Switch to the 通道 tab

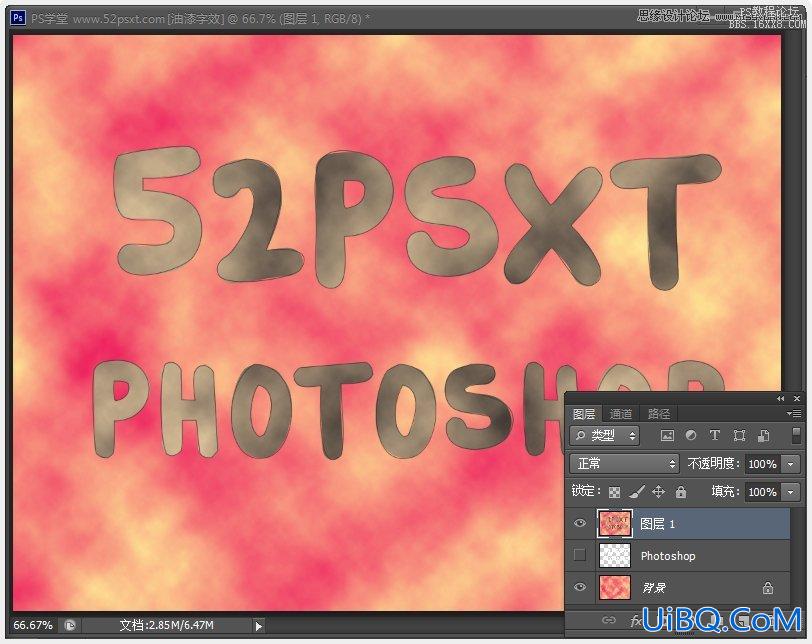pos(620,414)
